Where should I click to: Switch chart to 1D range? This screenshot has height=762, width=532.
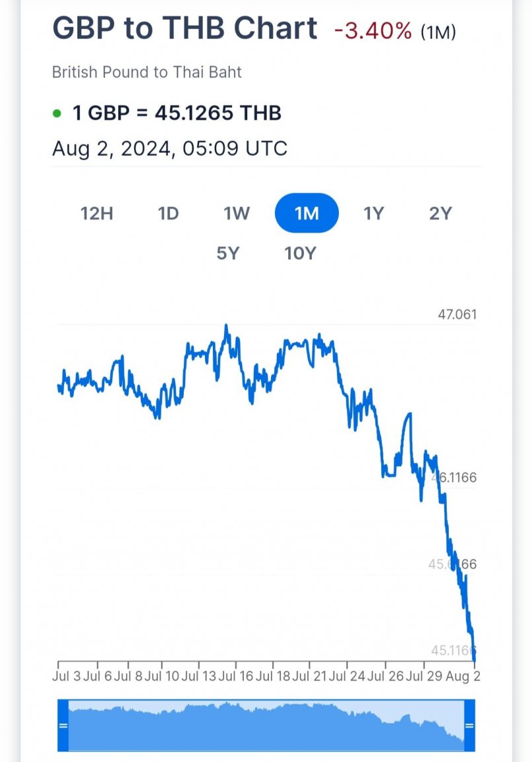[x=169, y=214]
